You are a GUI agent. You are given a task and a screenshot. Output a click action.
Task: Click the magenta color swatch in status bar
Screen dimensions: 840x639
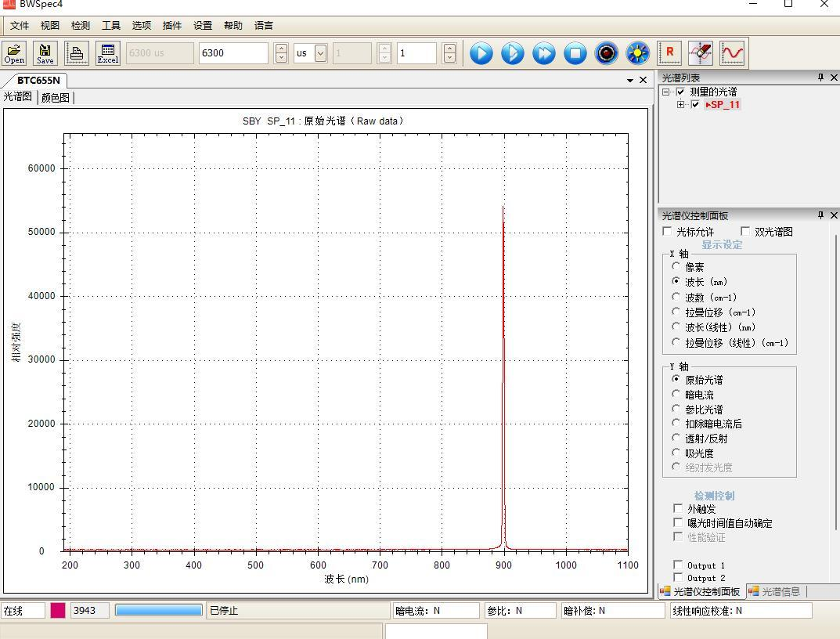click(x=58, y=611)
